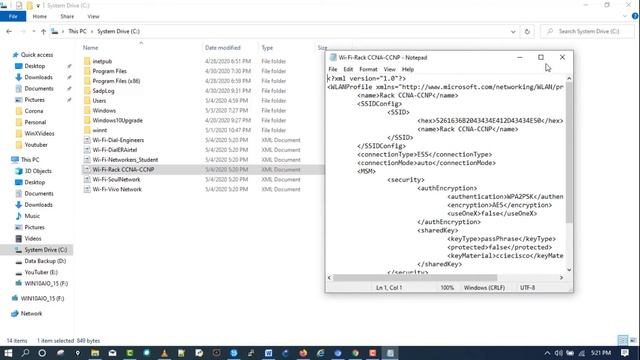Switch to large icons view button
The height and width of the screenshot is (360, 640).
point(633,340)
